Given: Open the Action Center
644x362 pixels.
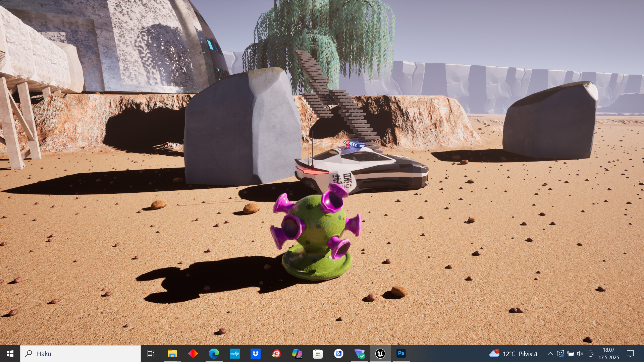Looking at the screenshot, I should point(629,354).
